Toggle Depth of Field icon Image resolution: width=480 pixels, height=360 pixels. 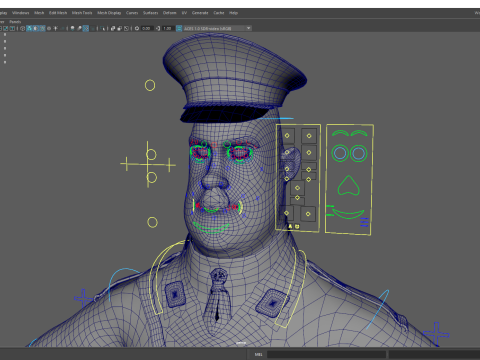pos(93,28)
